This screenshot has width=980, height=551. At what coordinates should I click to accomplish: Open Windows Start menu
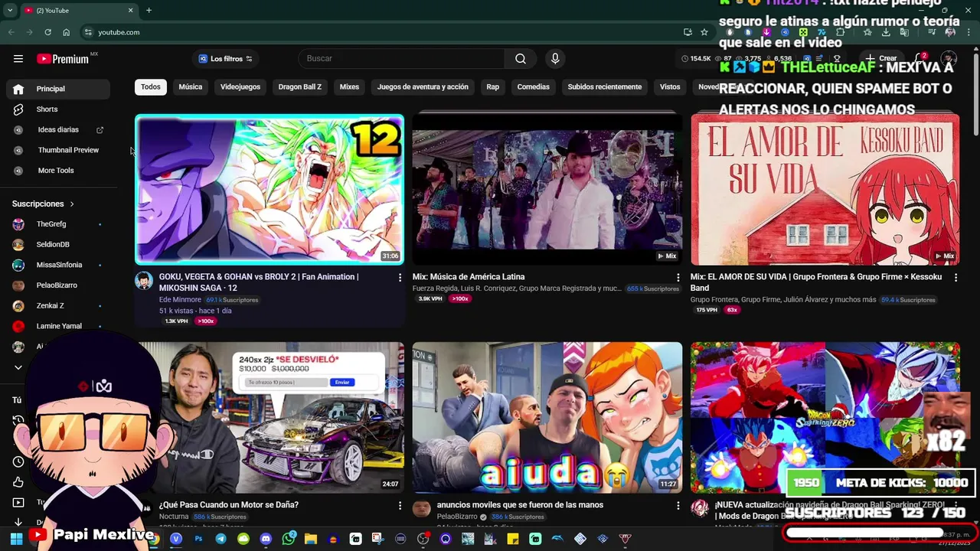point(16,539)
